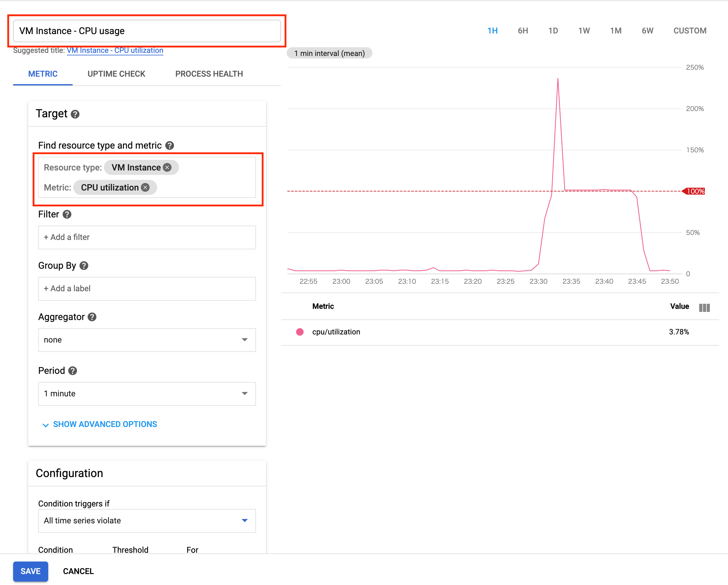Open the Aggregator dropdown set to none
The width and height of the screenshot is (728, 585).
147,340
